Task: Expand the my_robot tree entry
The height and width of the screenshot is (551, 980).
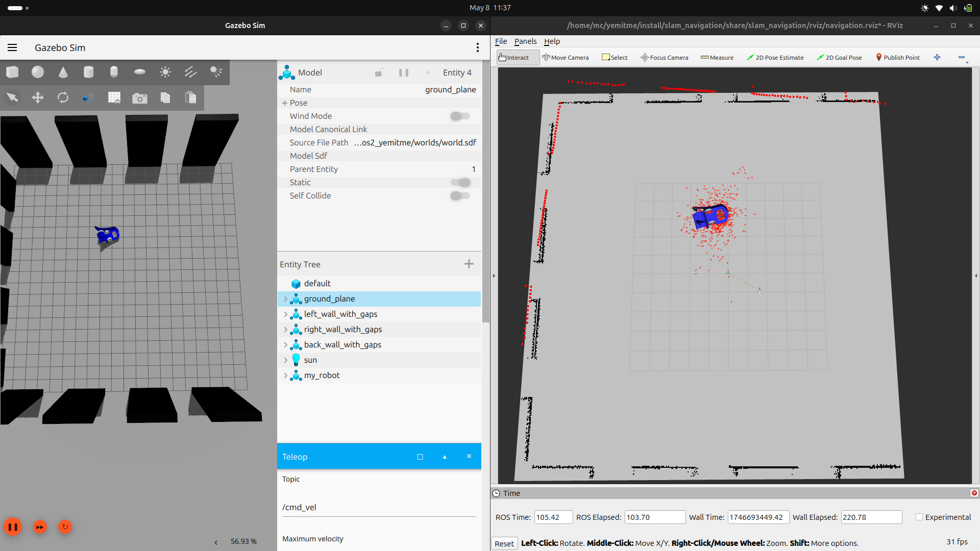Action: coord(285,375)
